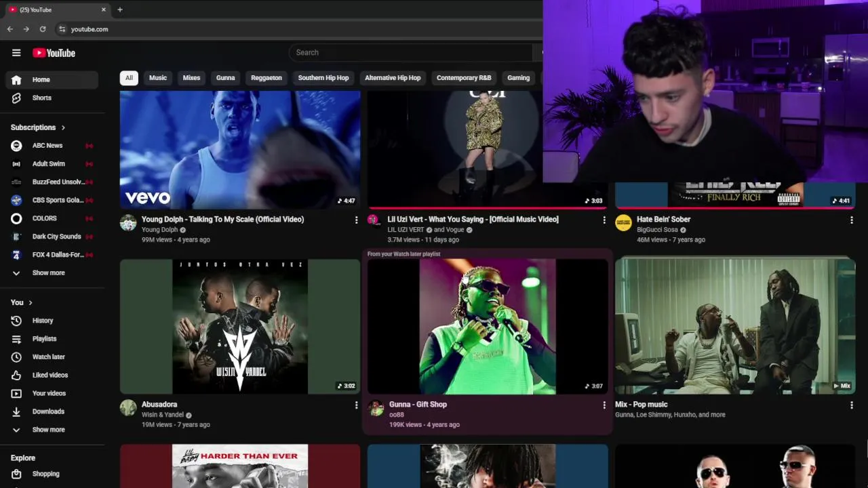Close the YouTube browser tab
This screenshot has width=868, height=488.
[104, 9]
